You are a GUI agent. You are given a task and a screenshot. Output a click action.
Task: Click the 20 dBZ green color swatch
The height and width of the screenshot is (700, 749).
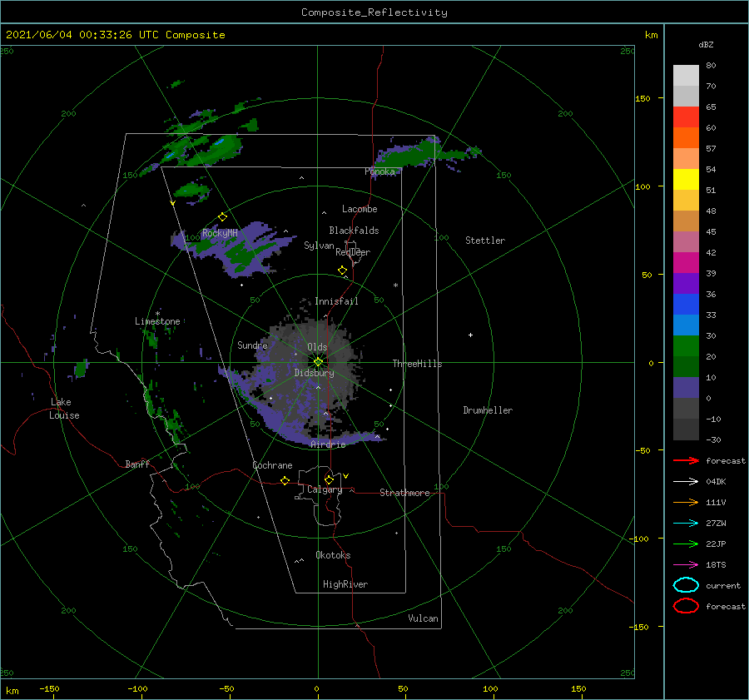pyautogui.click(x=686, y=346)
